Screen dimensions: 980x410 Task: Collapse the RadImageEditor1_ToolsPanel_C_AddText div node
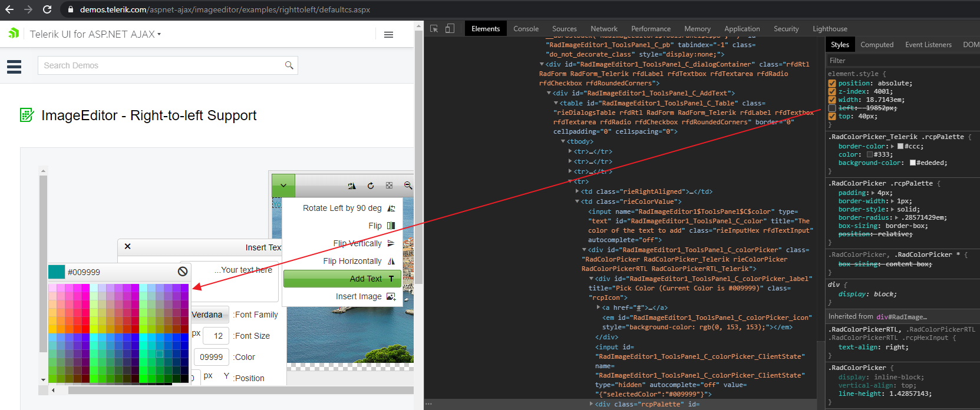[549, 93]
